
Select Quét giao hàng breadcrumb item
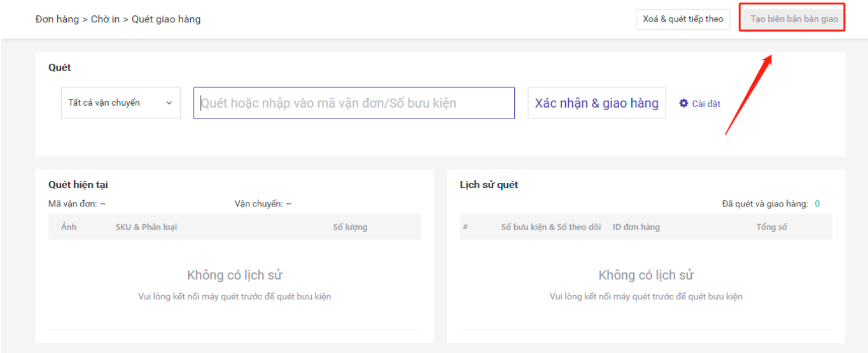click(x=166, y=19)
